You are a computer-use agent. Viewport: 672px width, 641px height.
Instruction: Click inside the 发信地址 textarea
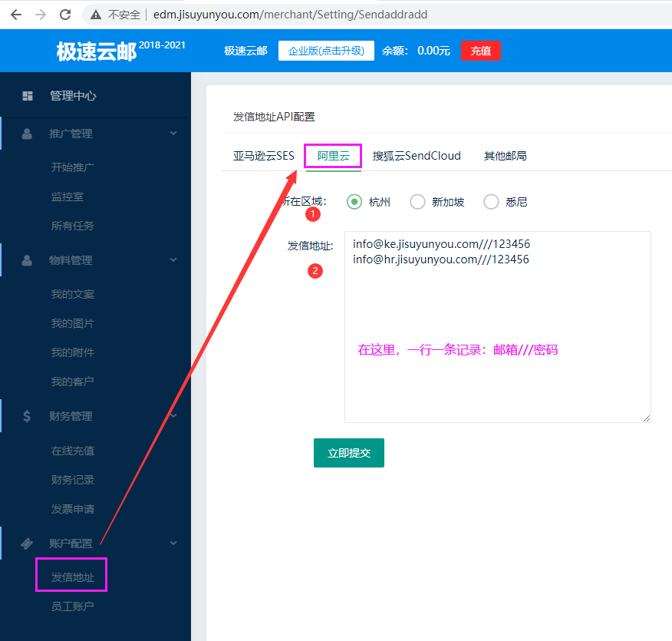(498, 327)
